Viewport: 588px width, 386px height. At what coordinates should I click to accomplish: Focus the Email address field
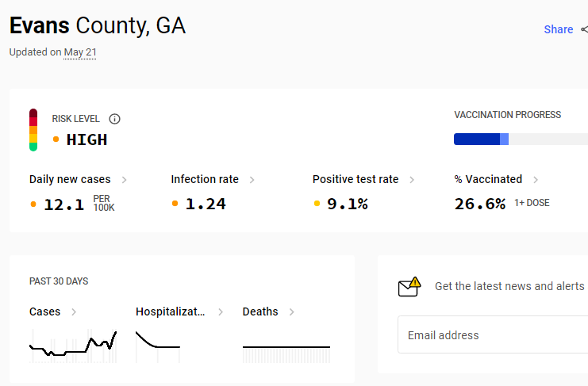(493, 334)
